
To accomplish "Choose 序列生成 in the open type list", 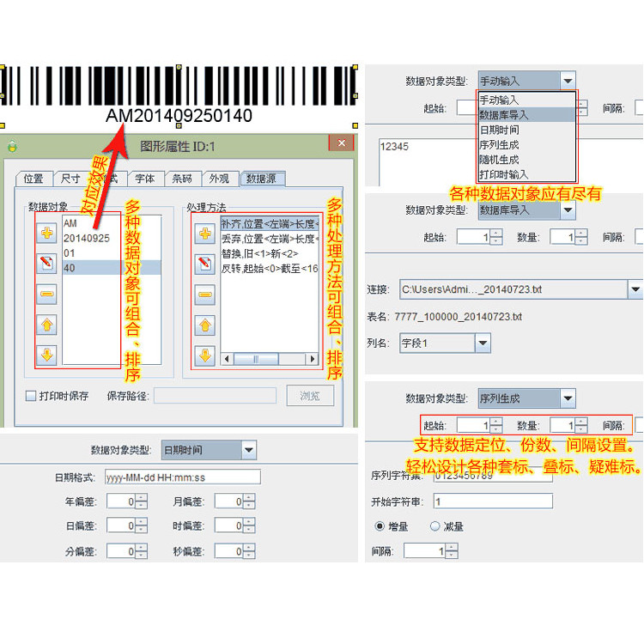I will (526, 144).
